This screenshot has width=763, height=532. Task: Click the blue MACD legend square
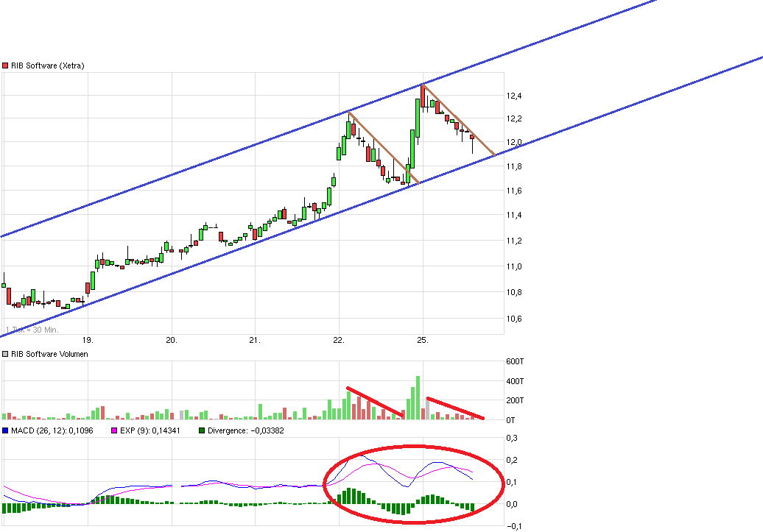tap(6, 430)
